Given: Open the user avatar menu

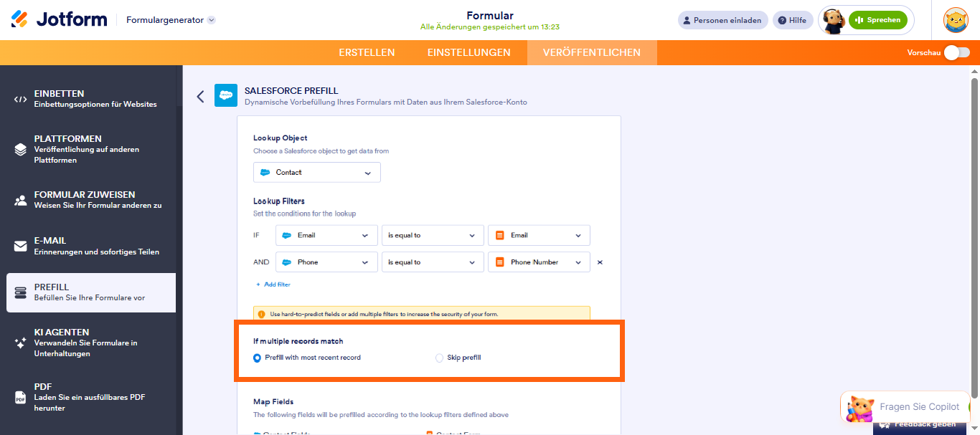Looking at the screenshot, I should tap(956, 20).
